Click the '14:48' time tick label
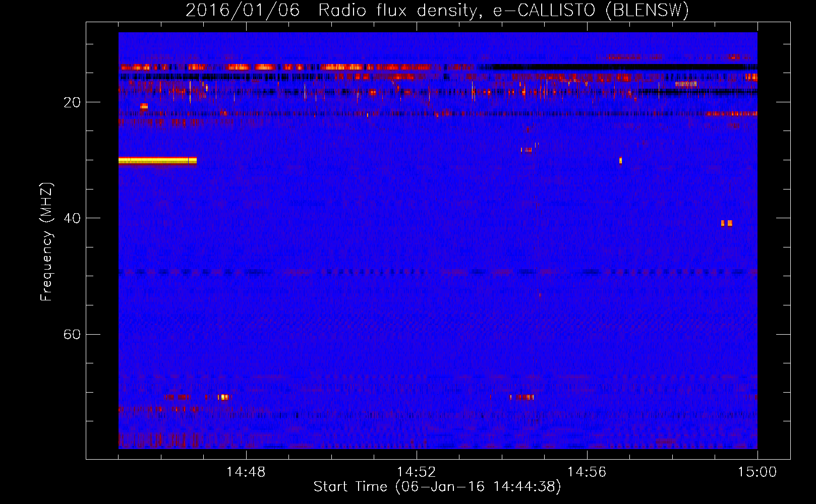 pyautogui.click(x=246, y=472)
